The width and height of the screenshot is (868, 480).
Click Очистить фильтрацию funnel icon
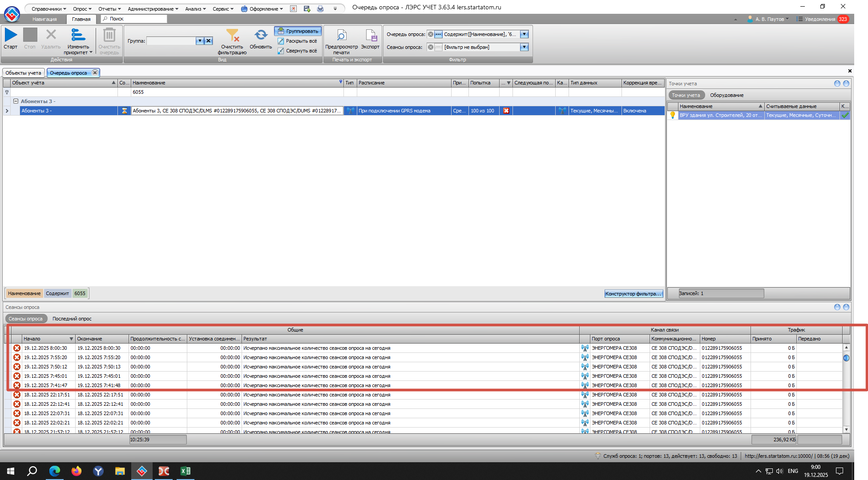(x=232, y=35)
